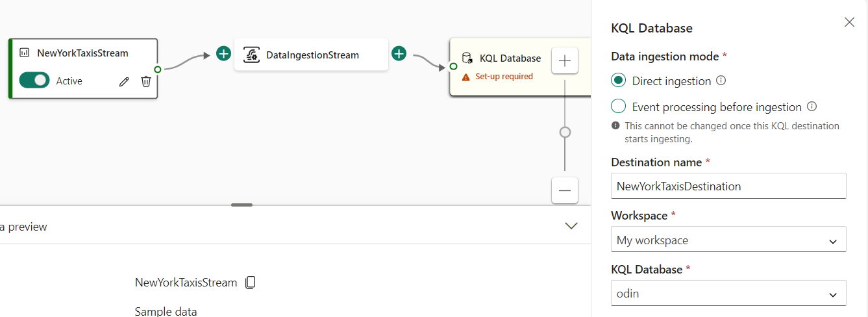Zoom in on the canvas

[564, 61]
